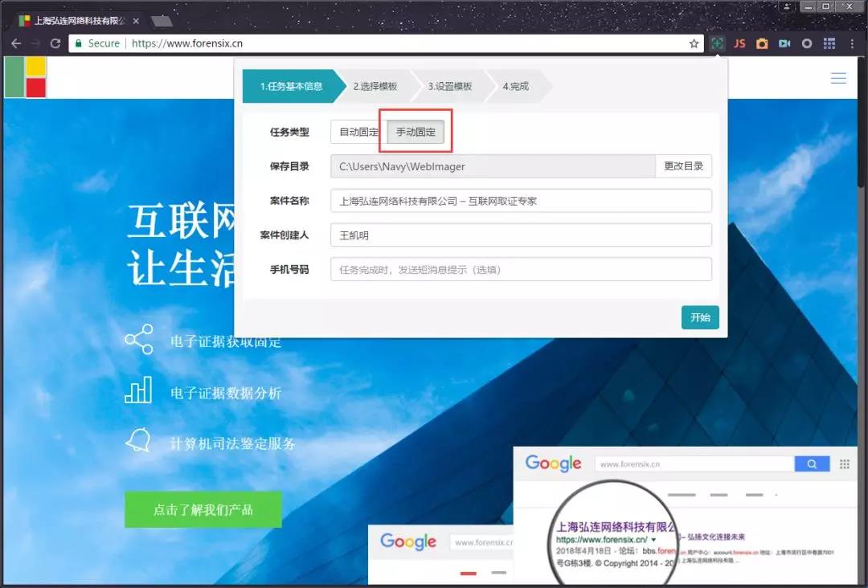Open the Chrome apps grid icon

tap(829, 43)
